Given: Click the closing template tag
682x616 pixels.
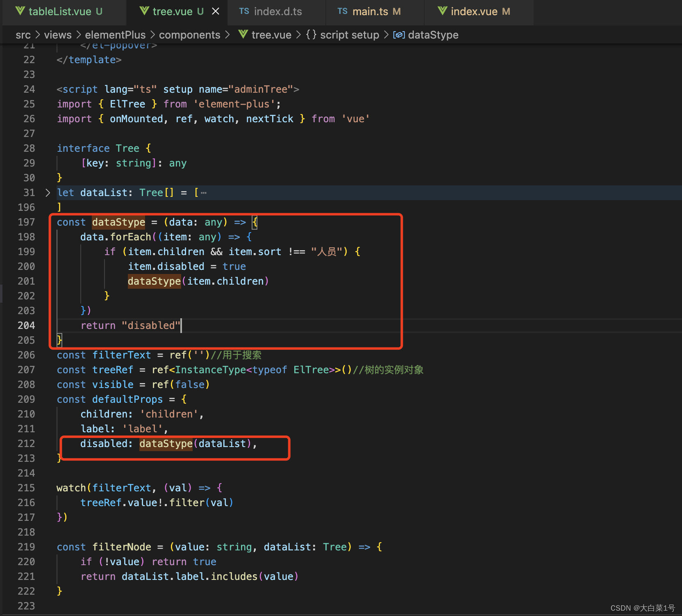Looking at the screenshot, I should coord(89,60).
